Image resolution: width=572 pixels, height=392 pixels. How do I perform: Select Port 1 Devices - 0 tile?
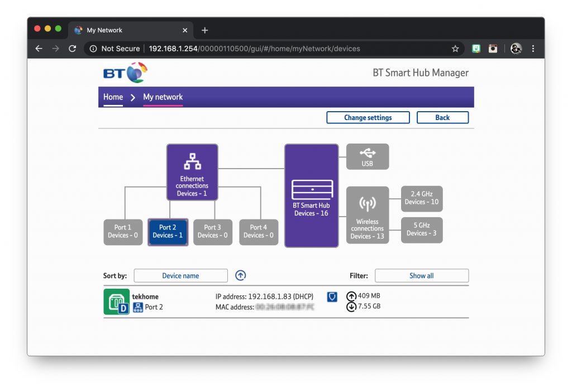pyautogui.click(x=123, y=232)
